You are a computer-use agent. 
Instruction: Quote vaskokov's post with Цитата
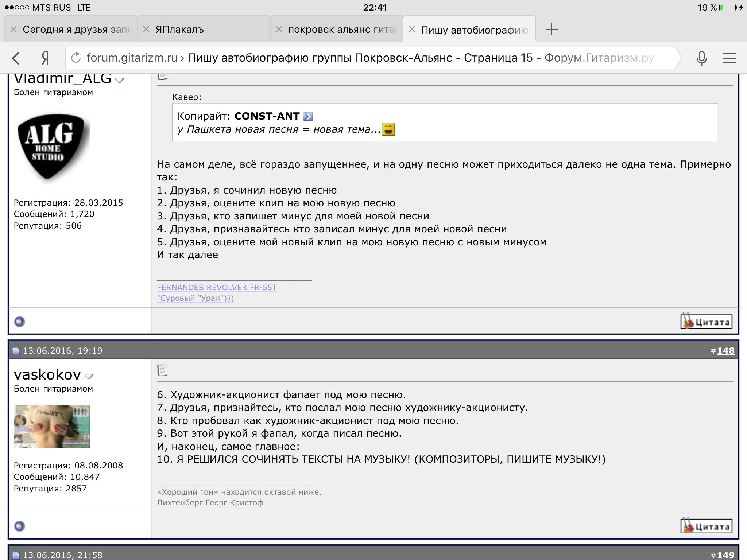tap(706, 526)
